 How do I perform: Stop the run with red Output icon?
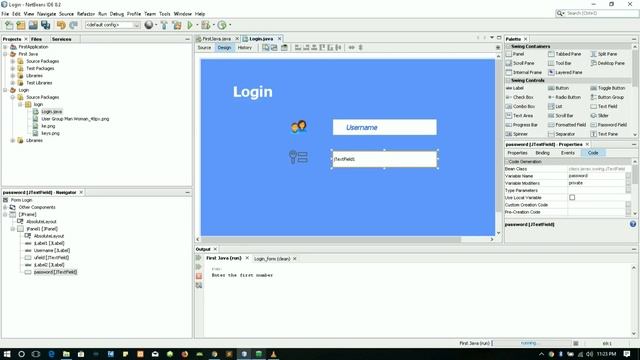click(x=199, y=276)
